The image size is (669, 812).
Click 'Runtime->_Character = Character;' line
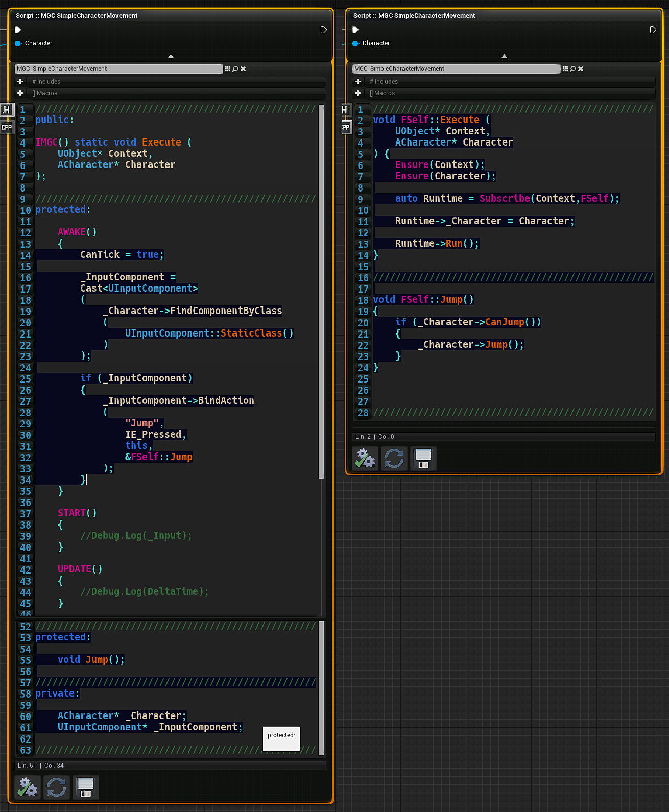pos(485,221)
